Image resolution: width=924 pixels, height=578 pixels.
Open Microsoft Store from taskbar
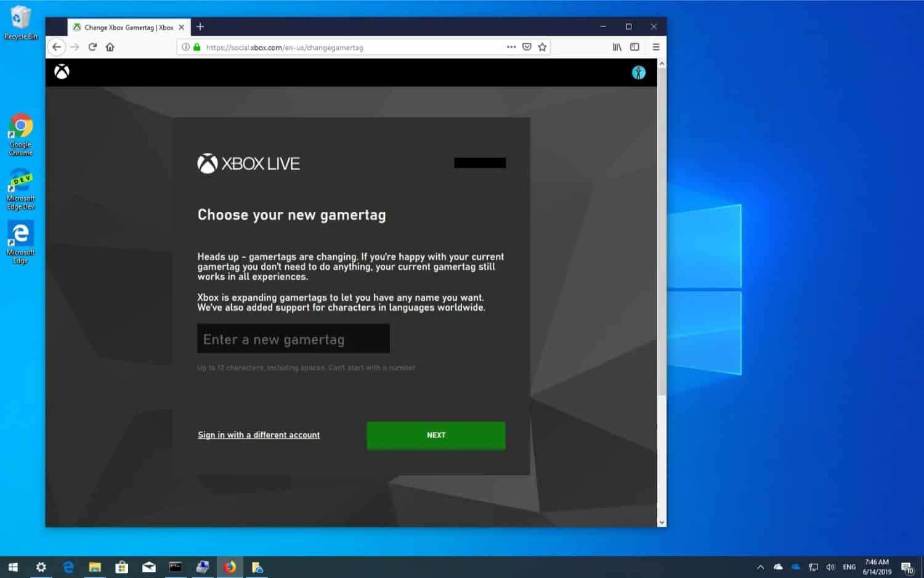coord(122,567)
